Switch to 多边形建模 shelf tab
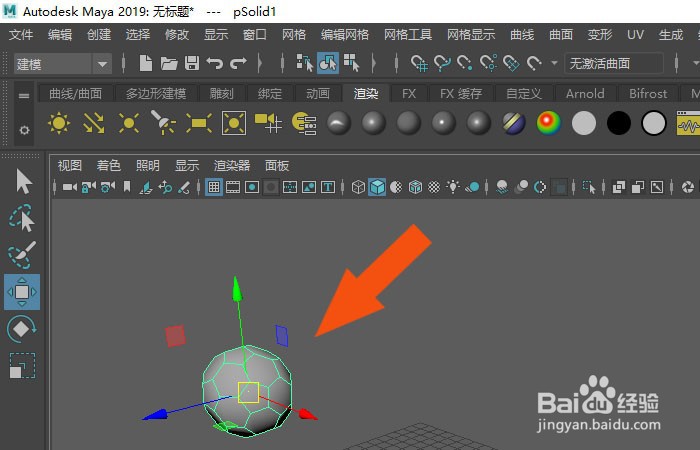Viewport: 700px width, 450px height. (155, 94)
